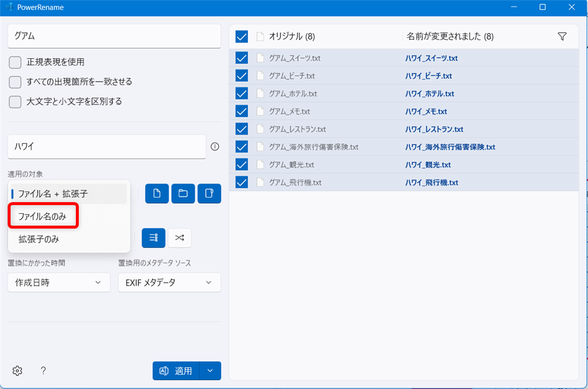Click the info icon beside the ハワイ field
The height and width of the screenshot is (389, 588).
pos(215,146)
